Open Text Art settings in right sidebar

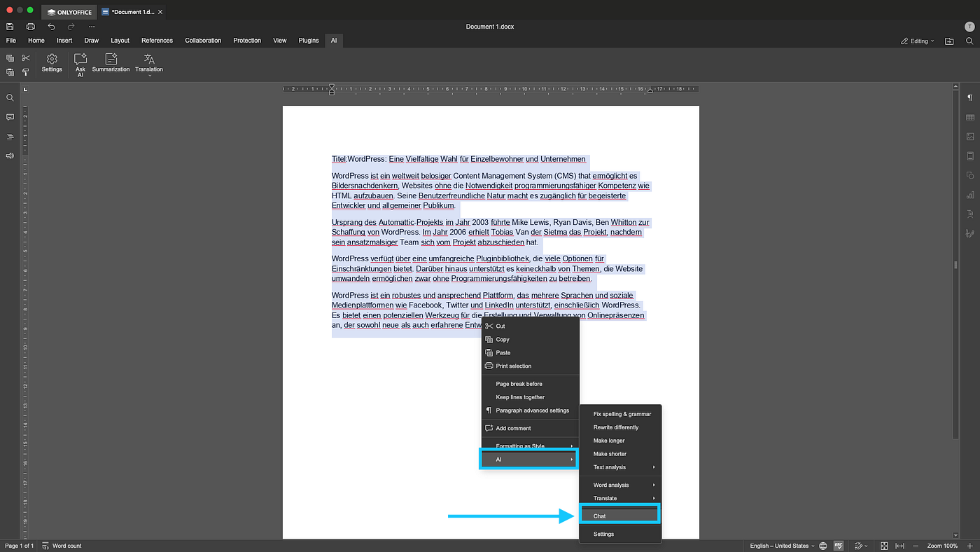pyautogui.click(x=970, y=214)
